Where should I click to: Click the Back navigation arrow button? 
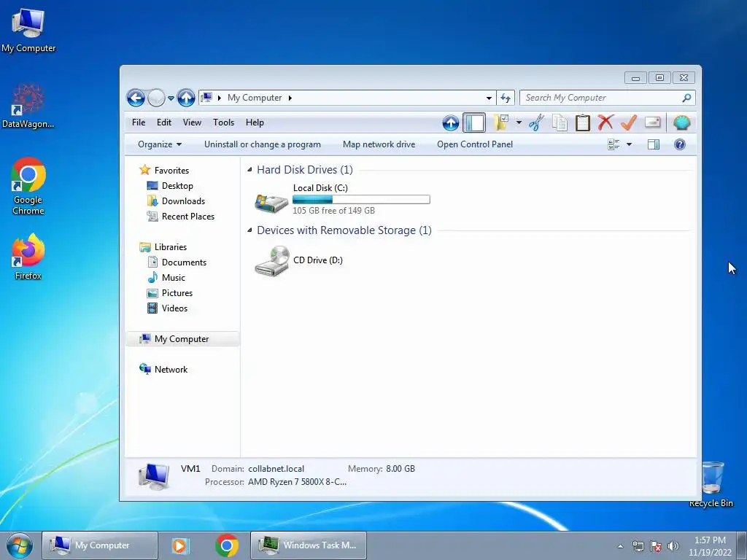[136, 98]
